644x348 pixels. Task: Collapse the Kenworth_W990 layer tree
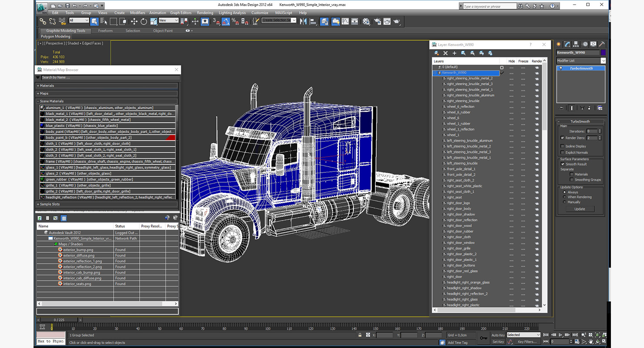coord(434,73)
